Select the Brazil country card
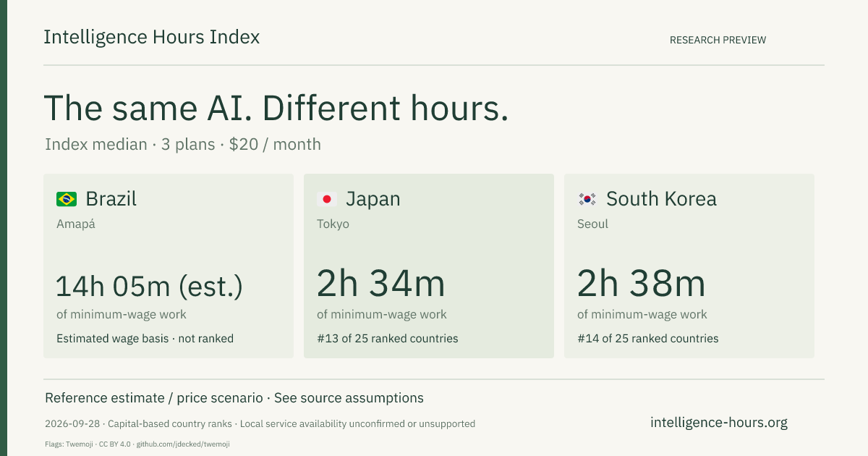868x456 pixels. tap(169, 266)
